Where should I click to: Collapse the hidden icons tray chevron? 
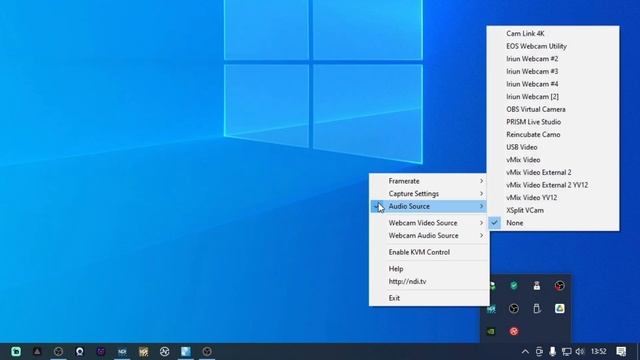(x=525, y=351)
